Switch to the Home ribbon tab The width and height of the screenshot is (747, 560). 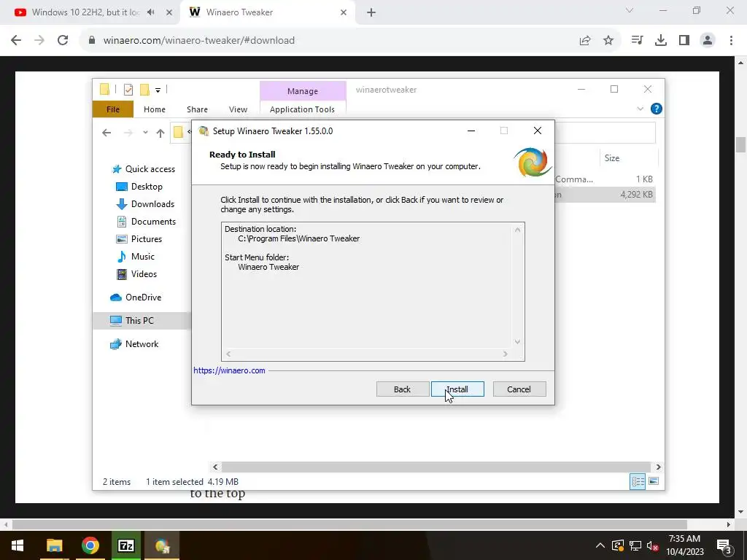tap(155, 109)
